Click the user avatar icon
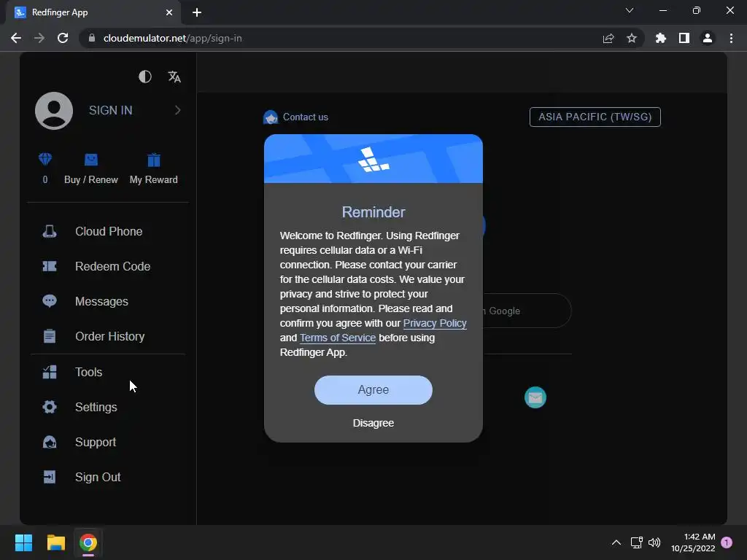 [x=54, y=111]
